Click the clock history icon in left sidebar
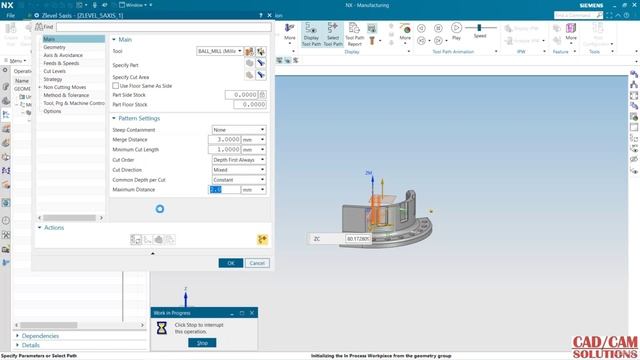 (6, 220)
